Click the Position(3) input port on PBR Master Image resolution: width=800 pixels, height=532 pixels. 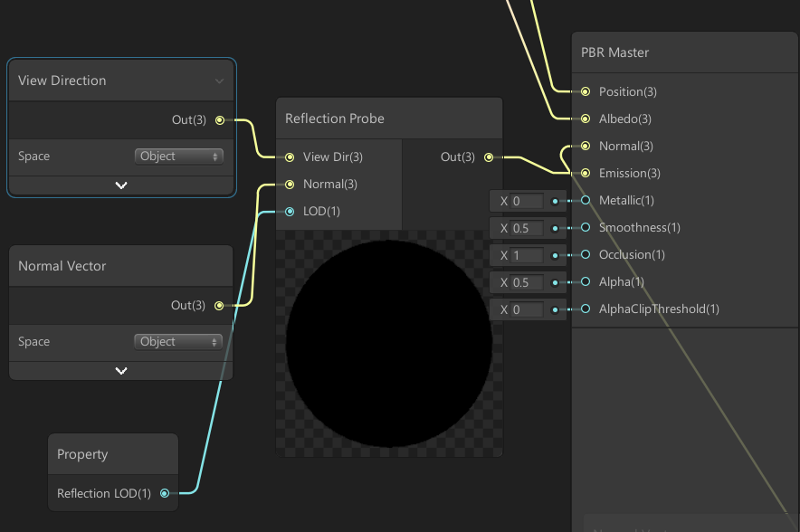[585, 91]
